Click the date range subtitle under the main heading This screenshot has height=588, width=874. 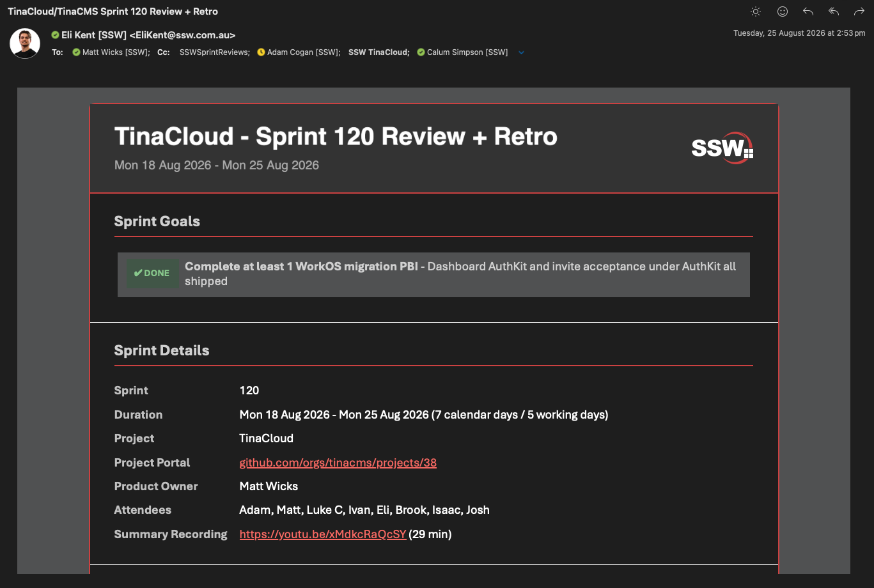tap(217, 165)
